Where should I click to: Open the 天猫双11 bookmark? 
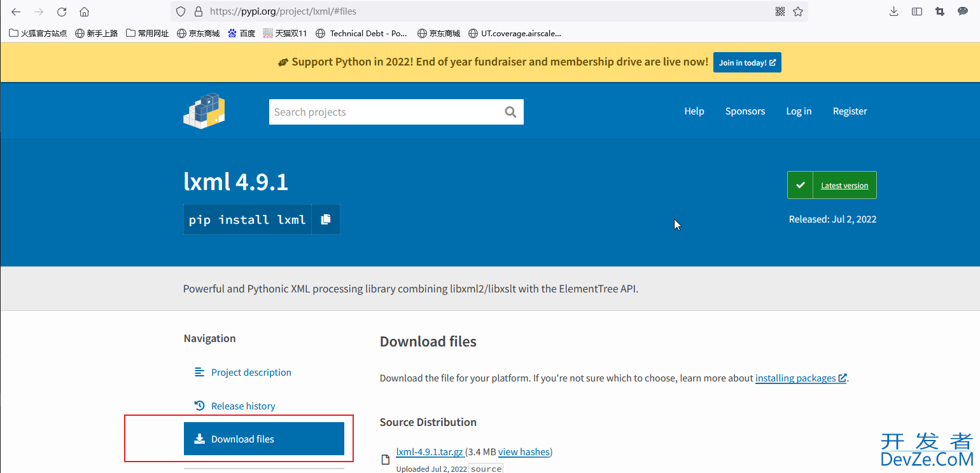click(285, 33)
